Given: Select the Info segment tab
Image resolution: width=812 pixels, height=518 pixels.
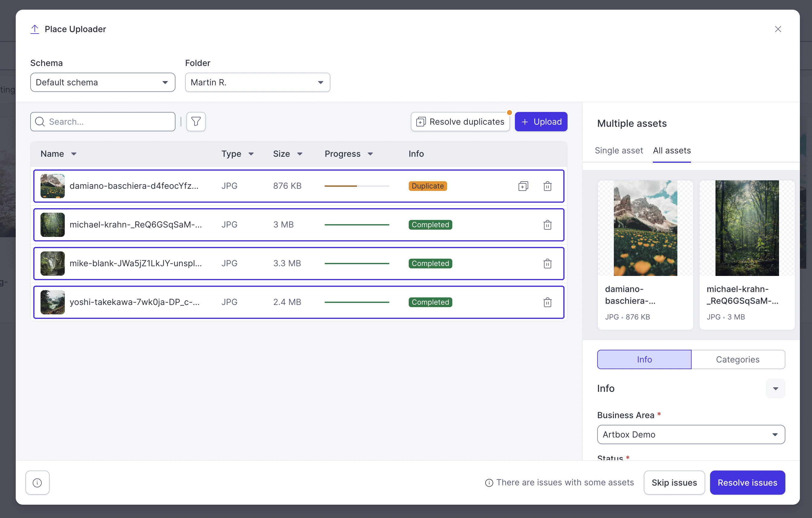Looking at the screenshot, I should [644, 359].
